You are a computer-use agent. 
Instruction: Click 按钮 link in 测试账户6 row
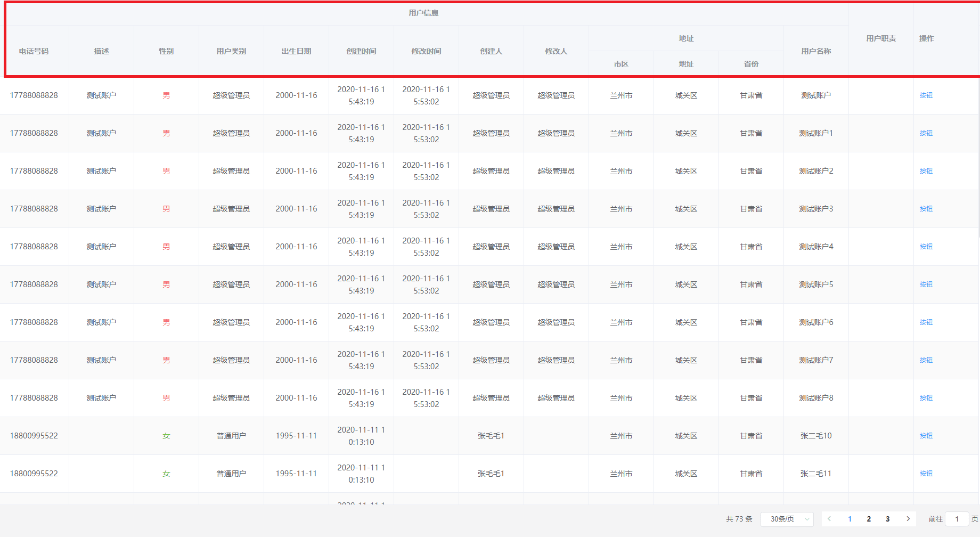tap(926, 322)
